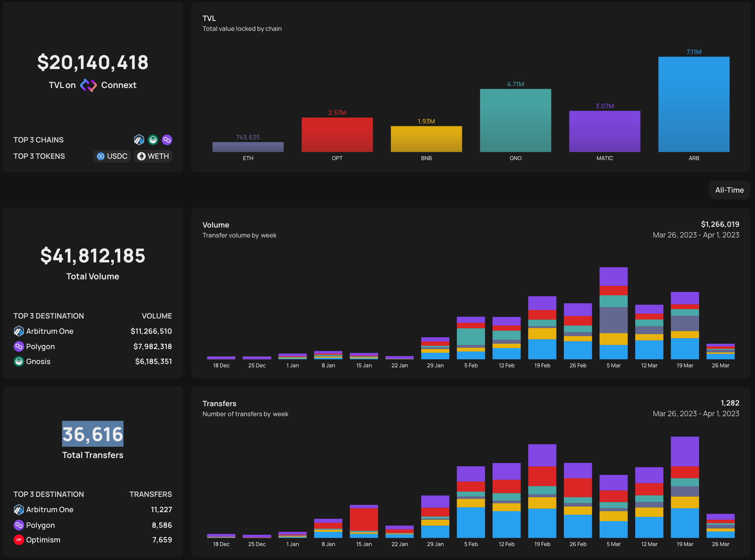Click the 19 Mar transfers bar
755x560 pixels.
(685, 487)
